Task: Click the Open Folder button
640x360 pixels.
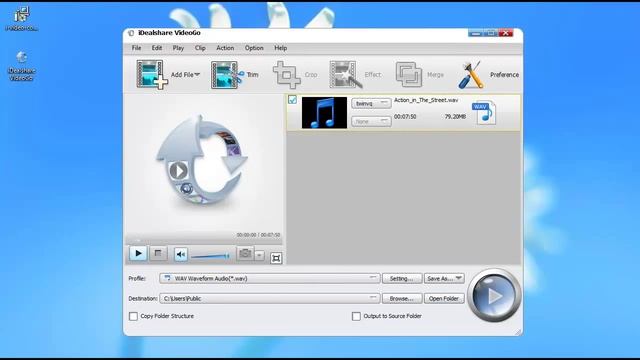Action: pos(444,298)
